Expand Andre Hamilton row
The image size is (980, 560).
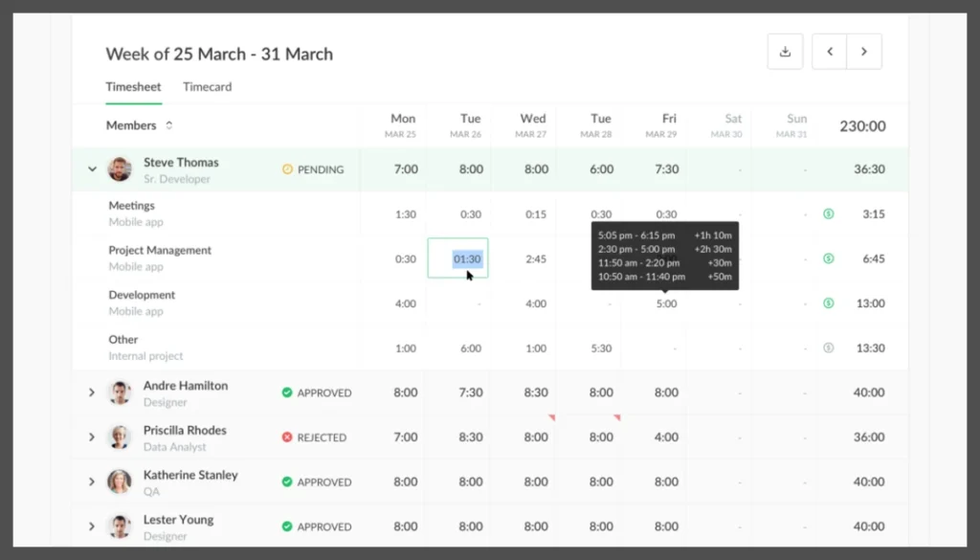[x=92, y=392]
